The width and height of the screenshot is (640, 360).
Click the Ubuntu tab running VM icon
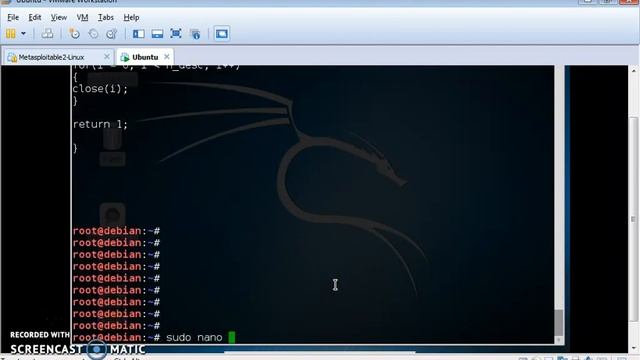point(125,58)
